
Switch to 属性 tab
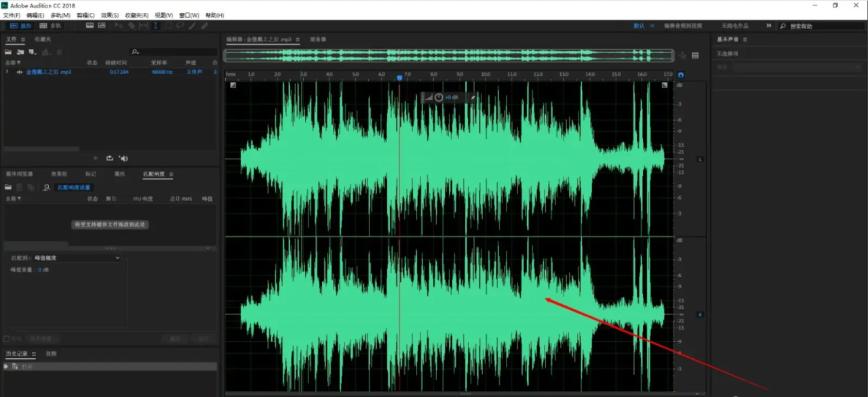click(120, 174)
